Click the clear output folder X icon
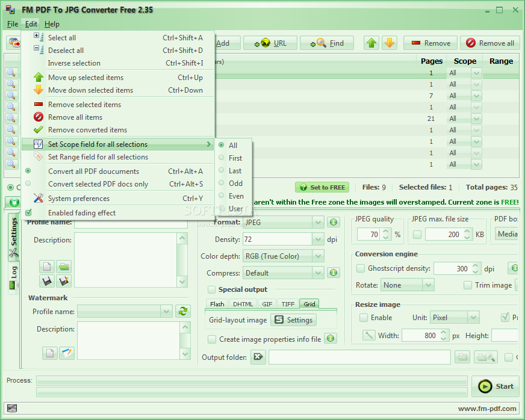Viewport: 525px width, 420px height. (258, 357)
